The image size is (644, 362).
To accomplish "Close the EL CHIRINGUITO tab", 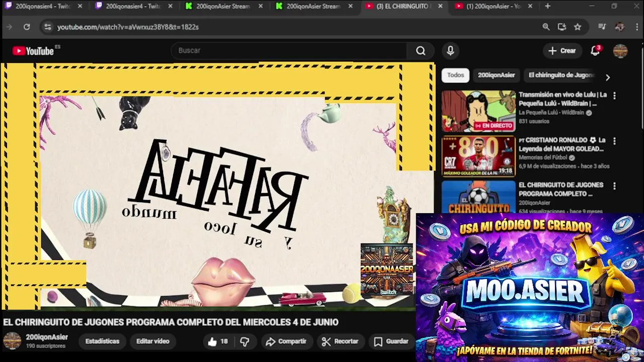I will click(440, 6).
